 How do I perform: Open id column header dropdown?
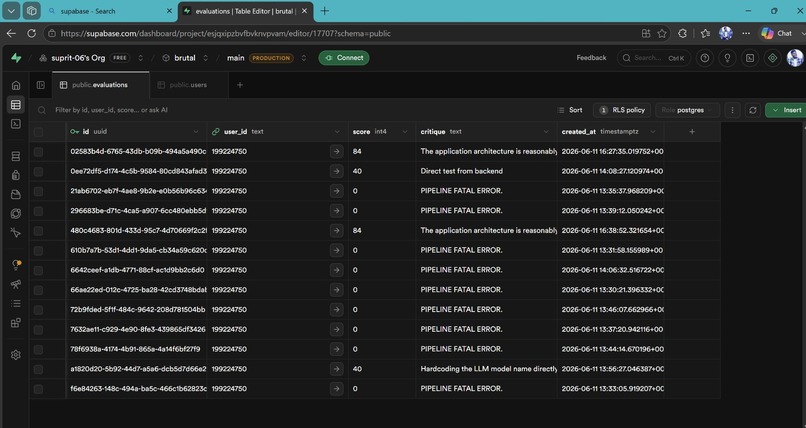(x=196, y=132)
